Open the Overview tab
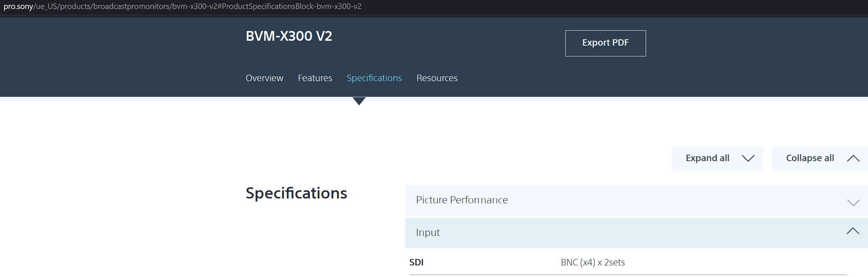The width and height of the screenshot is (868, 277). (265, 78)
